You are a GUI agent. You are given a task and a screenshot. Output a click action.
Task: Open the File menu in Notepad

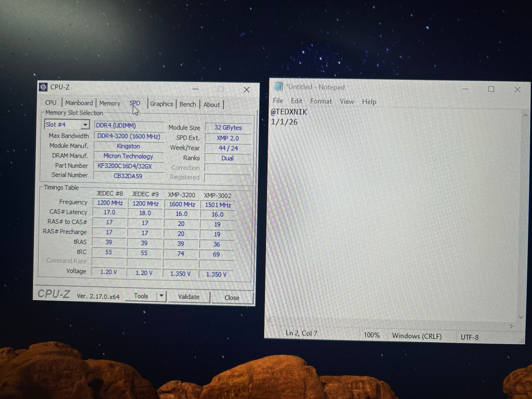278,101
